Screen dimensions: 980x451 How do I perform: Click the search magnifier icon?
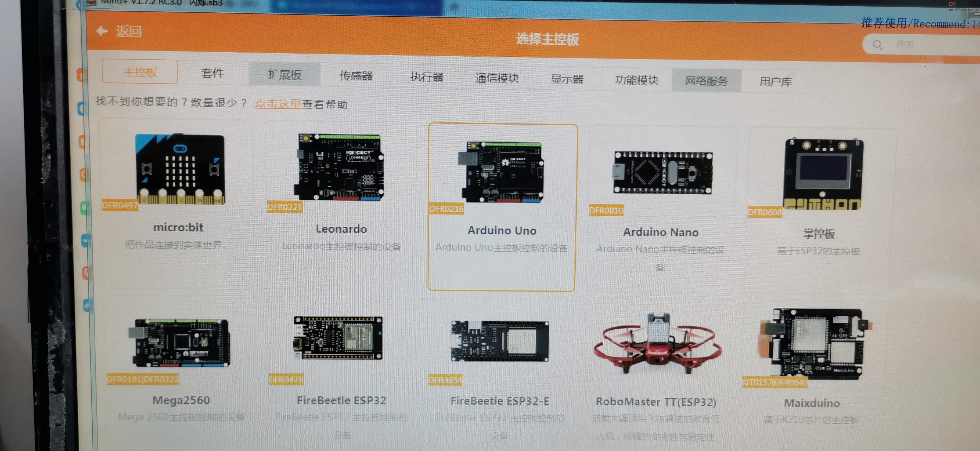877,45
